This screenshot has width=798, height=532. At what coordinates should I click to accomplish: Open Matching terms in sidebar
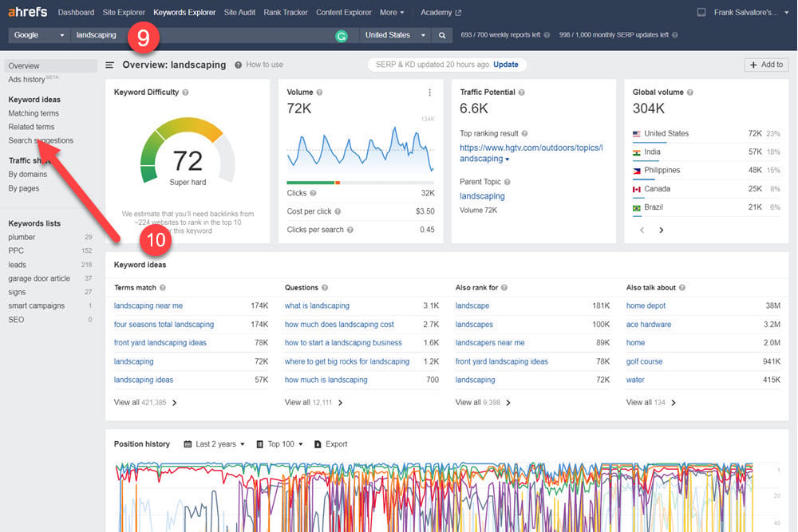point(34,113)
